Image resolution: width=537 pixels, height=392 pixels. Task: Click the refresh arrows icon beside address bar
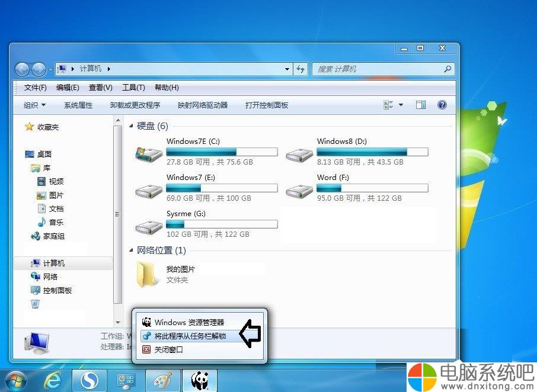pos(301,69)
